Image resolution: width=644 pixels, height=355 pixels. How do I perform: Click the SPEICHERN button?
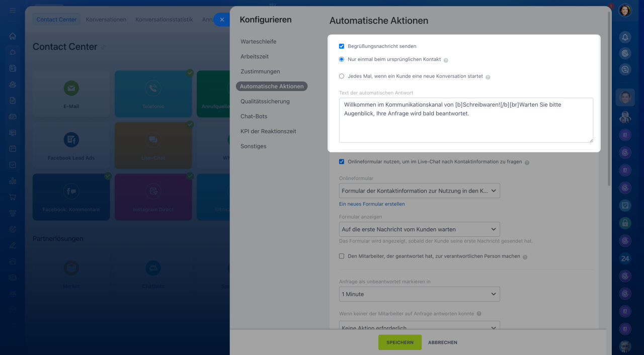[400, 342]
